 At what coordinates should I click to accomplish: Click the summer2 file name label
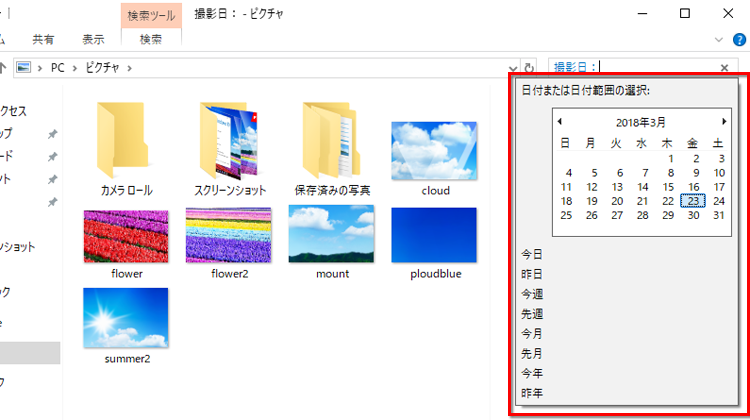tap(127, 359)
